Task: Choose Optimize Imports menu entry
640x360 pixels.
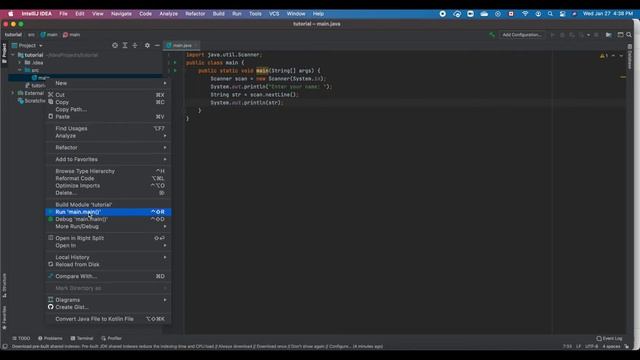Action: pyautogui.click(x=108, y=186)
